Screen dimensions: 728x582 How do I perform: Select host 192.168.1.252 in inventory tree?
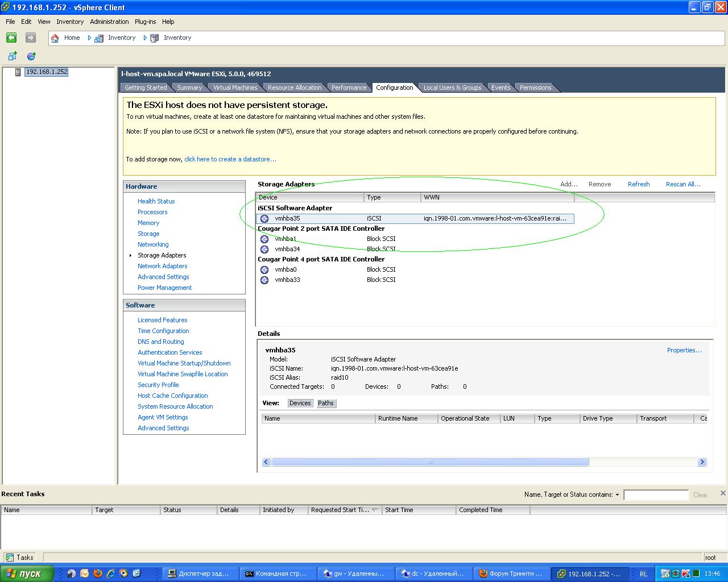click(47, 72)
